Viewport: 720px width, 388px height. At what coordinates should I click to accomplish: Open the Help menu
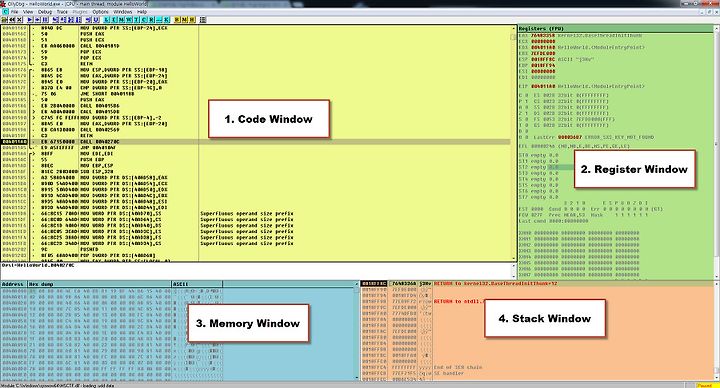142,12
